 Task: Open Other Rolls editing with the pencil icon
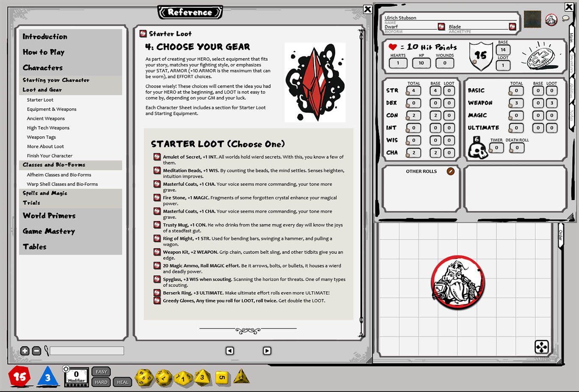coord(451,171)
